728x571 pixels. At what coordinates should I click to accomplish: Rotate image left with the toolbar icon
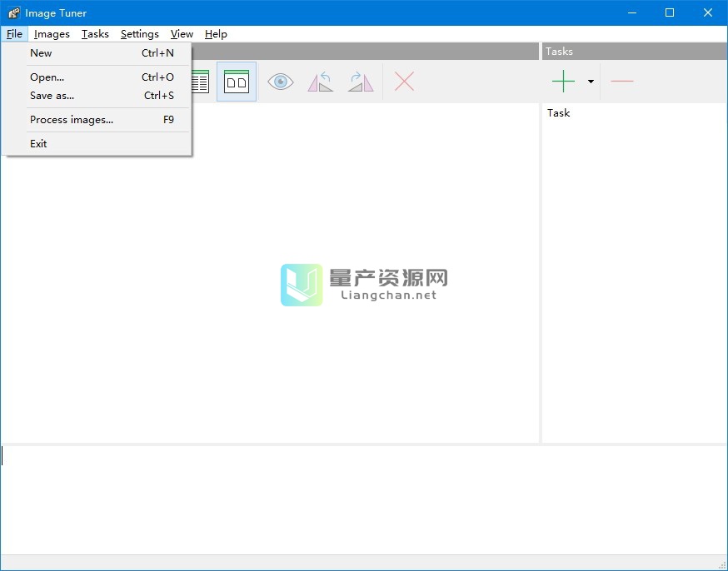(x=321, y=82)
